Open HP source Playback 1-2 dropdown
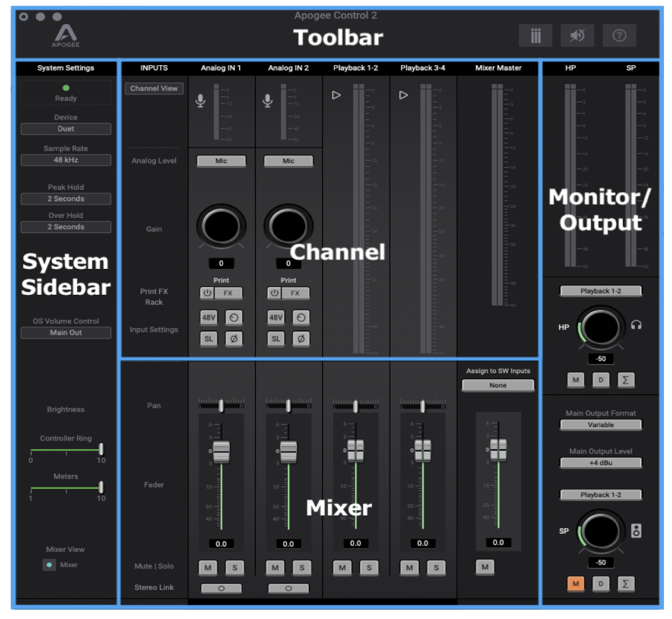This screenshot has width=672, height=619. [601, 291]
